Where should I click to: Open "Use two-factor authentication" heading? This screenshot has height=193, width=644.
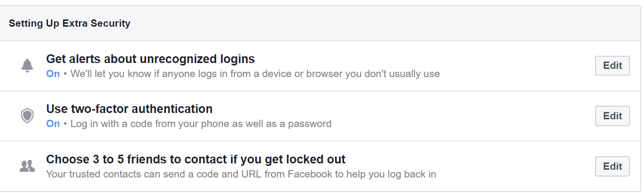pos(129,109)
